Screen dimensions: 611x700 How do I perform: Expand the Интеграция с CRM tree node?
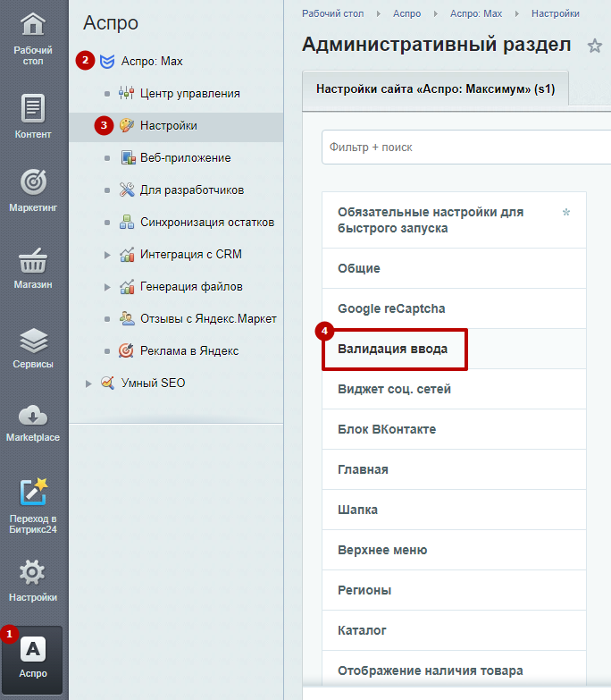point(107,255)
